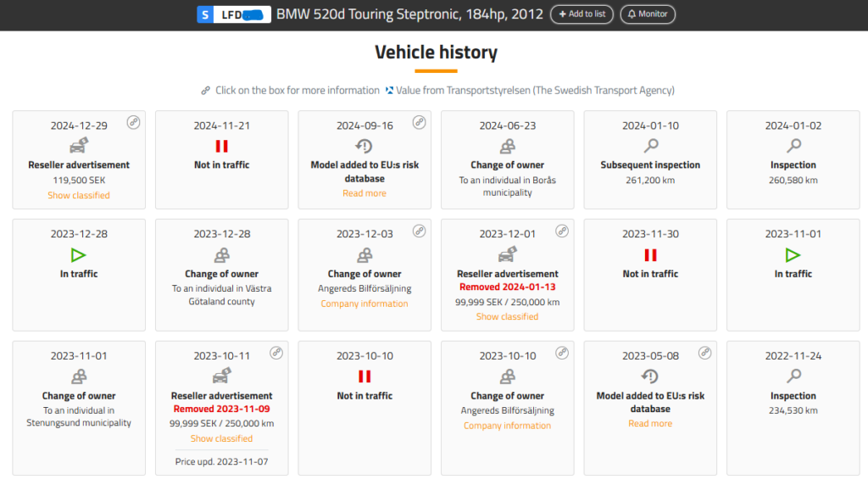The image size is (868, 485).
Task: Open Read more on 2023-05-08 risk database card
Action: 650,423
